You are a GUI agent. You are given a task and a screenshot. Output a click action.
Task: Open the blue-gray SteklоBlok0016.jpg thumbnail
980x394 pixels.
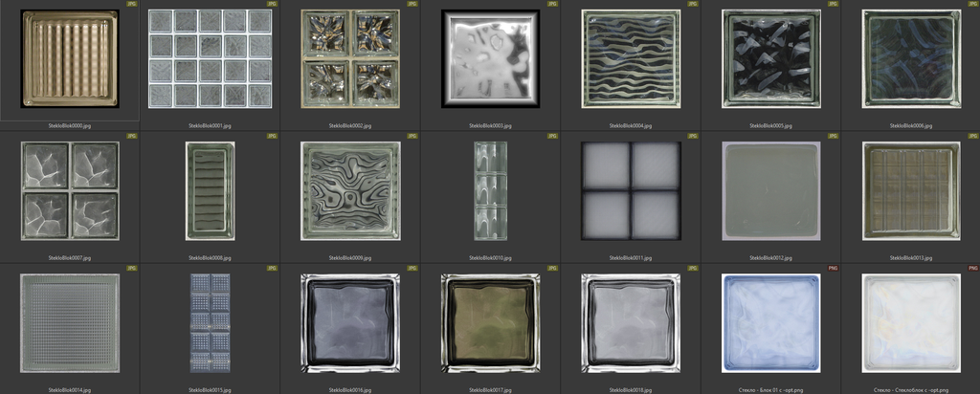point(349,323)
